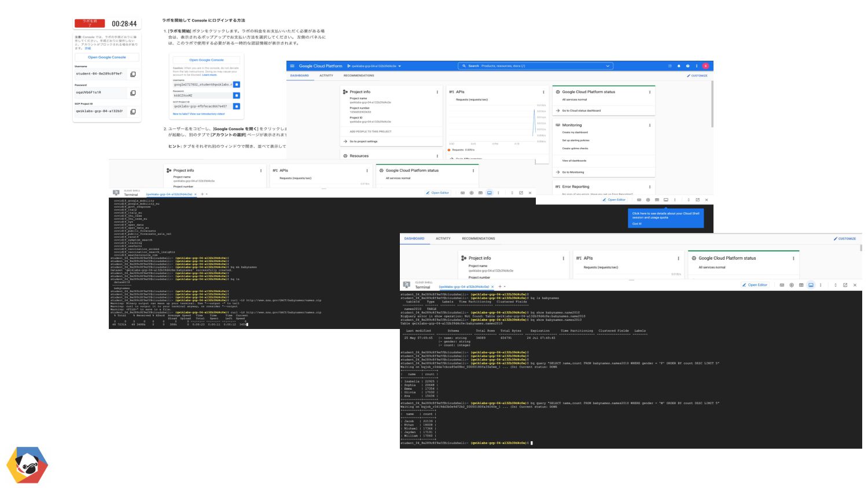Click Set up alerting policies
Screen dimensions: 868x488
(x=576, y=141)
